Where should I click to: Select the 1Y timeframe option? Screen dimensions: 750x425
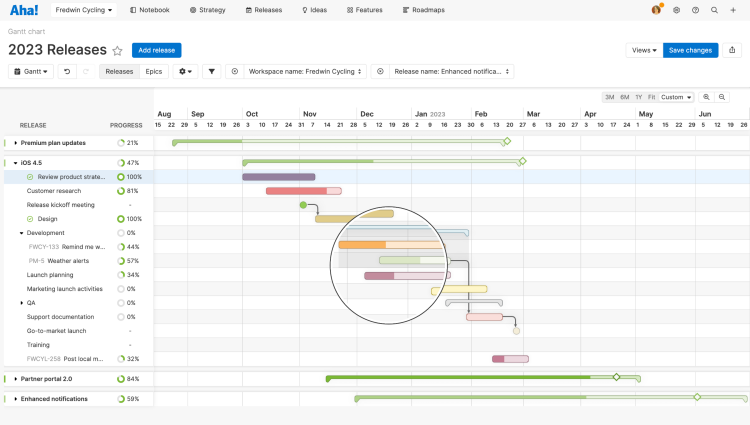639,97
